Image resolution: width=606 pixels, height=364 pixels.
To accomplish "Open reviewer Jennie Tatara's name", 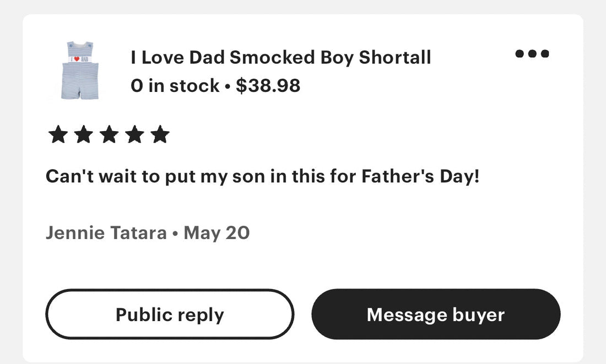I will tap(106, 232).
